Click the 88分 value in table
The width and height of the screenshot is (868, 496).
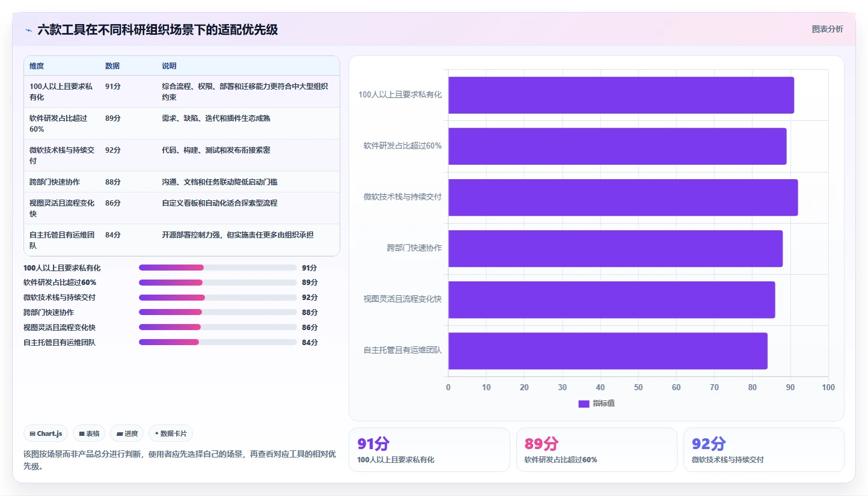(x=113, y=182)
